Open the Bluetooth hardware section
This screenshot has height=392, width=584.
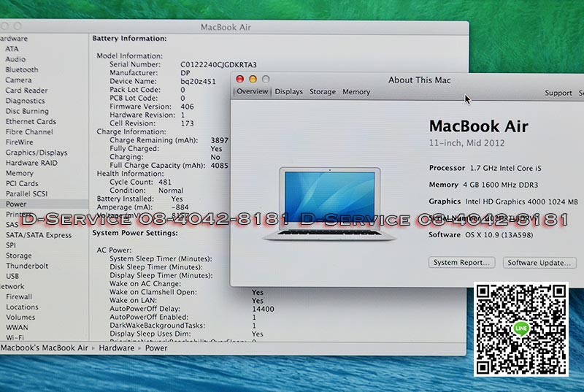tap(22, 69)
